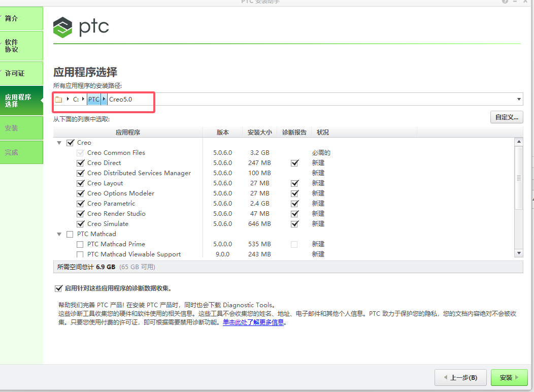
Task: Select 安装 step in sidebar
Action: 21,128
